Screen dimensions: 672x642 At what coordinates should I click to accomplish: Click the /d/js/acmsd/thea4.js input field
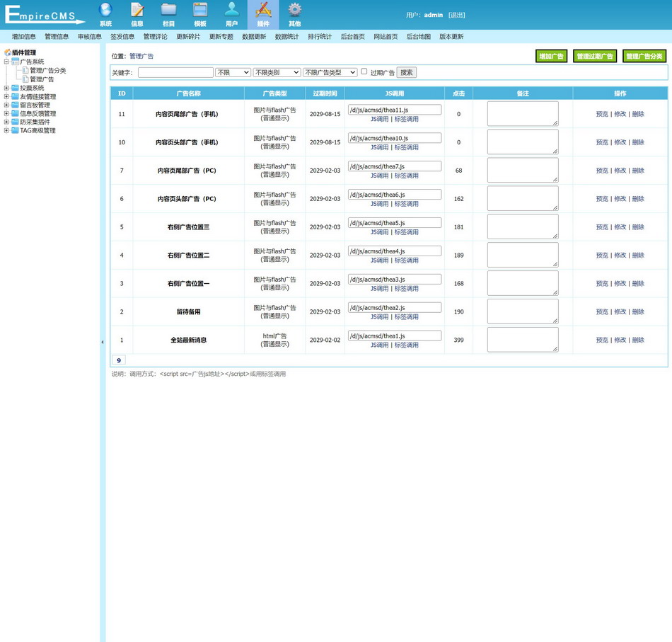[x=395, y=251]
